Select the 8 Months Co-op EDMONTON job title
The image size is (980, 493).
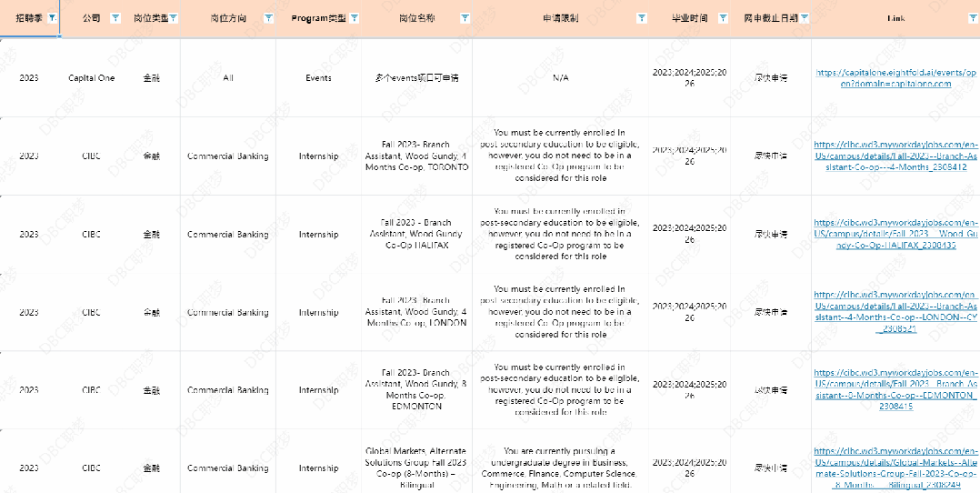(417, 389)
